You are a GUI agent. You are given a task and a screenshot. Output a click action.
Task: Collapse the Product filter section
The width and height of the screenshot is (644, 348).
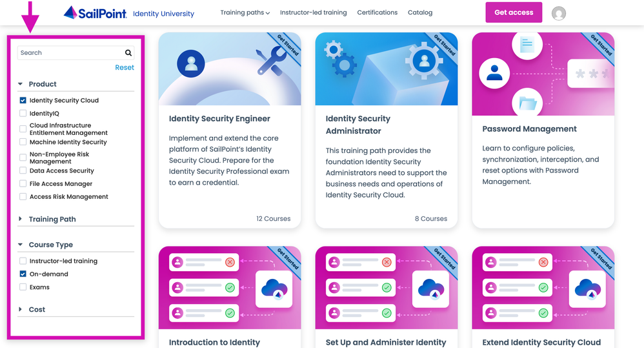(43, 85)
